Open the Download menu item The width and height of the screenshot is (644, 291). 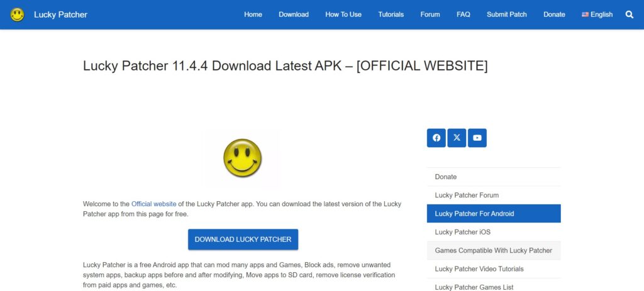(x=294, y=14)
